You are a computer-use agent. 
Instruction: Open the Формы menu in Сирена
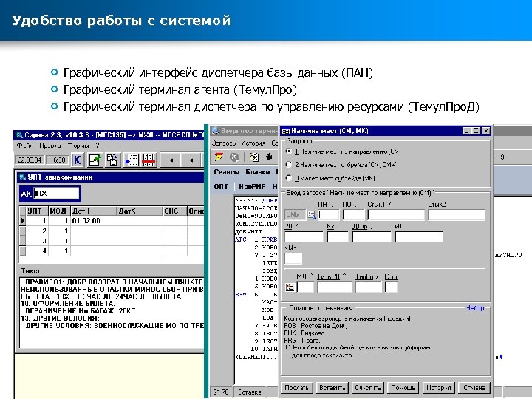(x=78, y=146)
